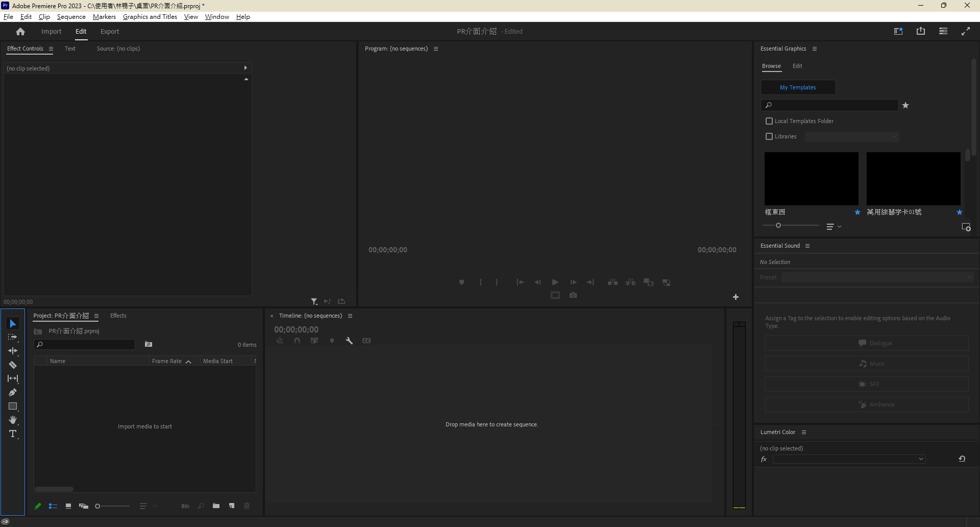This screenshot has height=527, width=980.
Task: Select the Razor tool
Action: click(x=13, y=365)
